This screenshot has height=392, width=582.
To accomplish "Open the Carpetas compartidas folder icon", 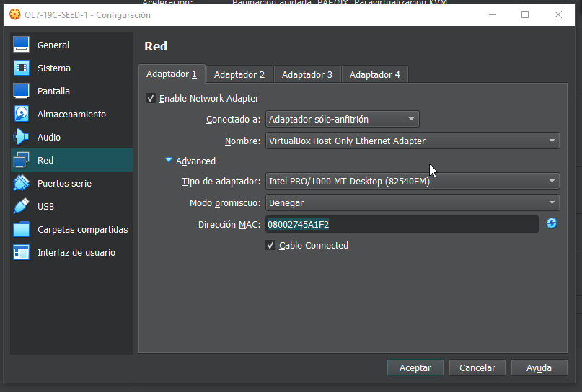I will point(22,229).
